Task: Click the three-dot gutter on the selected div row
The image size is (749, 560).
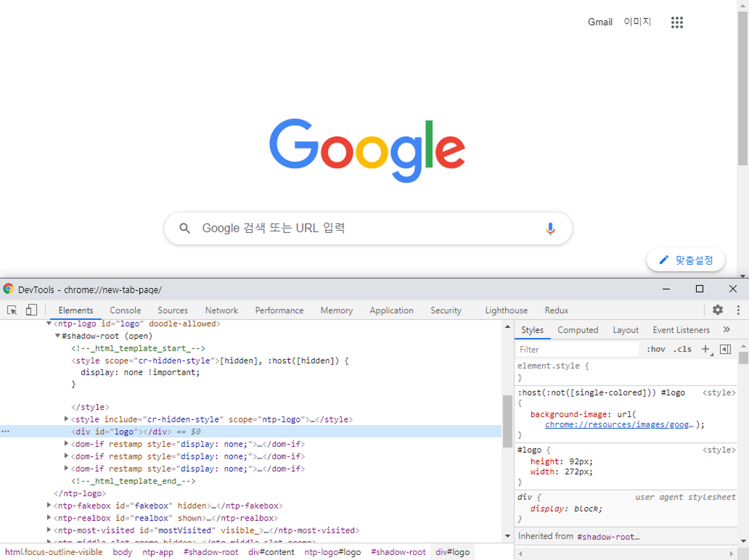Action: [x=5, y=432]
